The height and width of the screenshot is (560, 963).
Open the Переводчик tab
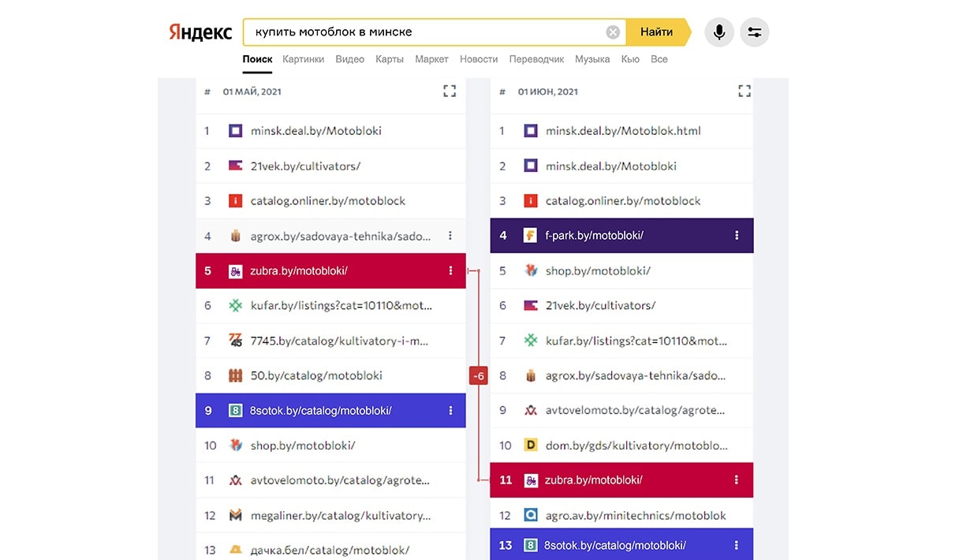coord(536,59)
